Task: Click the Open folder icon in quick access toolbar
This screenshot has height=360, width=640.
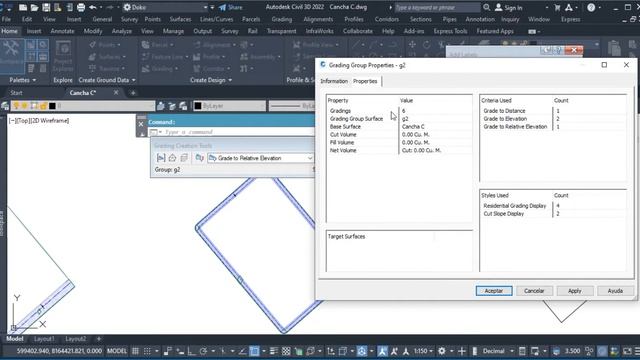Action: (34, 7)
